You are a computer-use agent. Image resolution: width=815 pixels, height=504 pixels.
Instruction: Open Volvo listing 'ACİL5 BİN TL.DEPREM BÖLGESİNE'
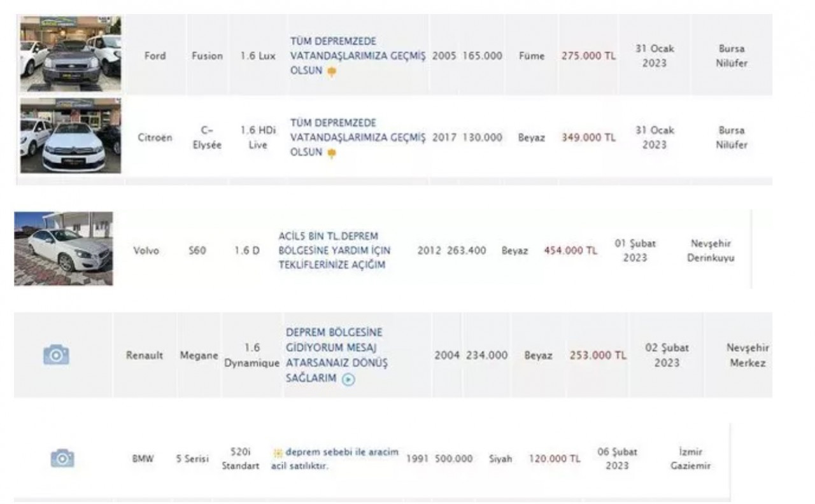(335, 251)
